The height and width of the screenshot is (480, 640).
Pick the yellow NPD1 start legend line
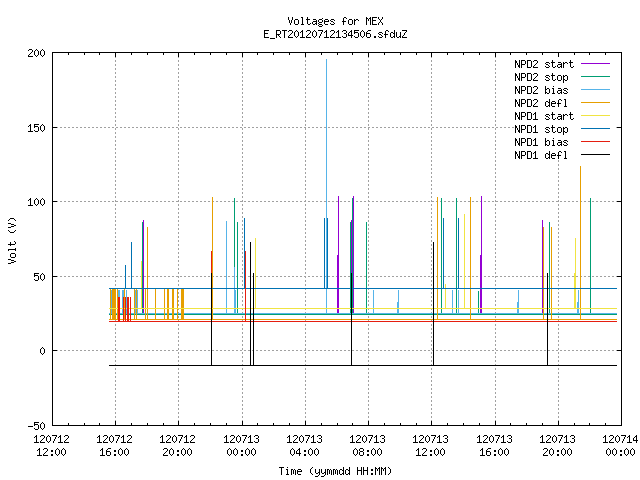point(595,116)
